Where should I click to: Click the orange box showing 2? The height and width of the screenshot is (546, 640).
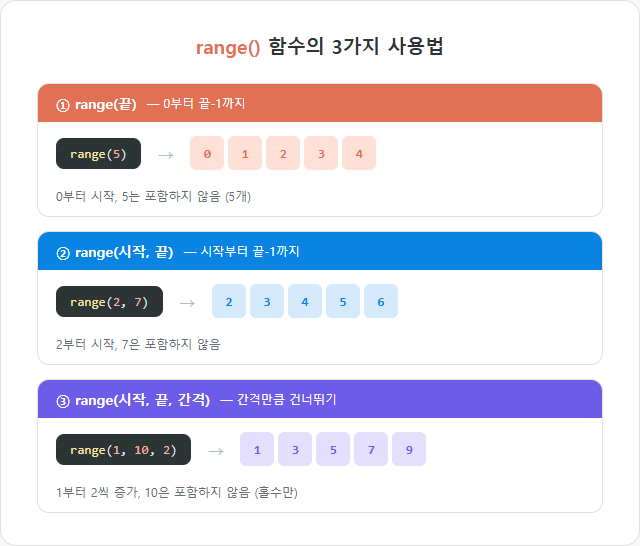pos(283,153)
